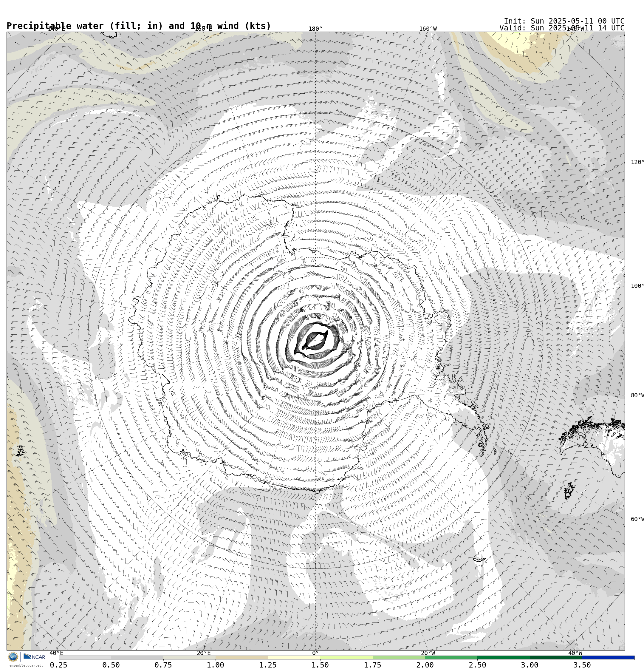Click the colorbar value '3.50'
Screen dimensions: 644x669
[x=582, y=665]
